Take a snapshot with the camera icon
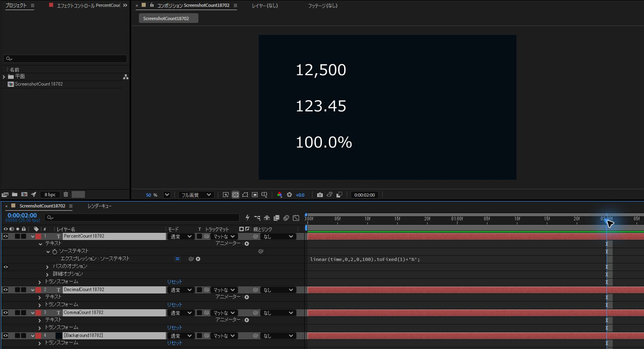Screen dimensions: 644x349 tap(320, 195)
